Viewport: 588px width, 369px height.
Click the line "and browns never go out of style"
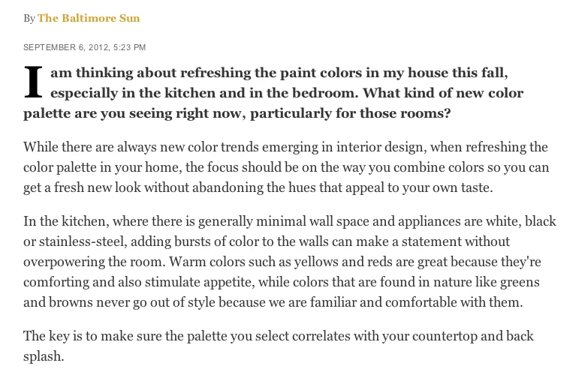pyautogui.click(x=273, y=302)
